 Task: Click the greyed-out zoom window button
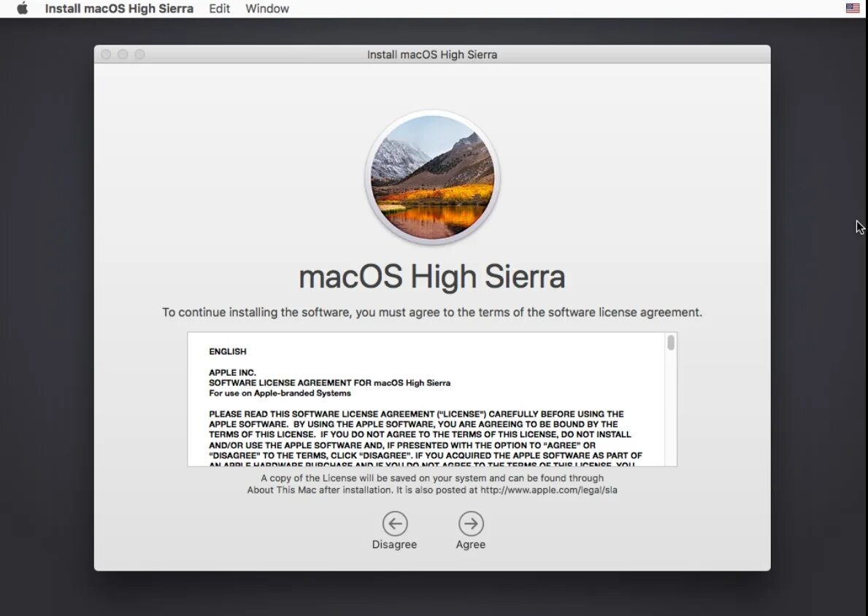pyautogui.click(x=139, y=54)
